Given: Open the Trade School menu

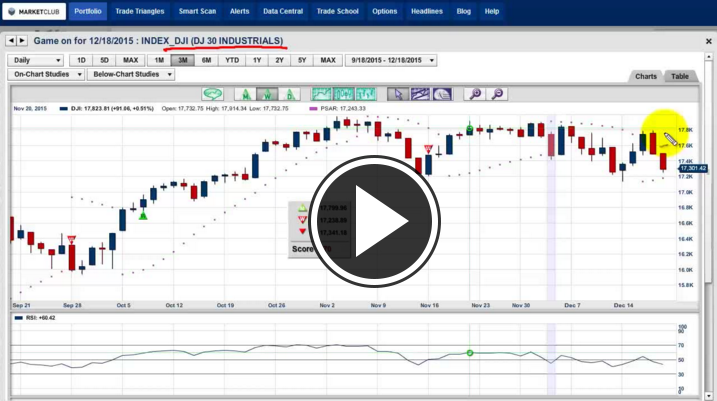Looking at the screenshot, I should point(337,11).
